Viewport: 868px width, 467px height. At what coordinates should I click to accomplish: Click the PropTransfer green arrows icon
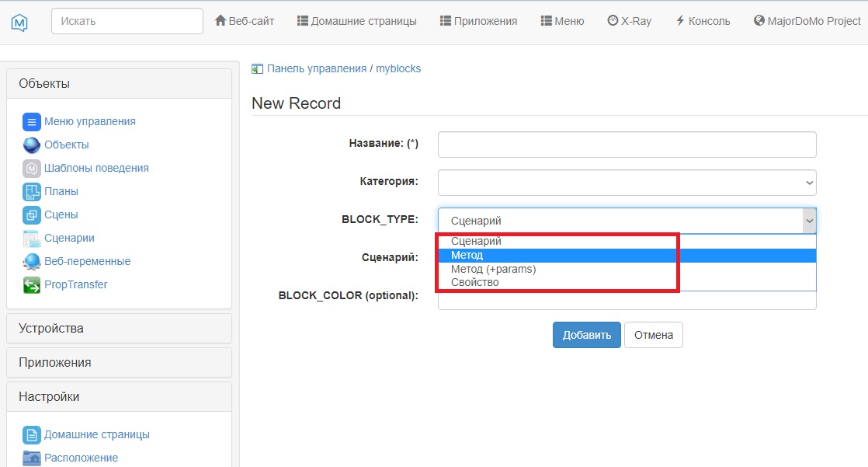(x=31, y=285)
